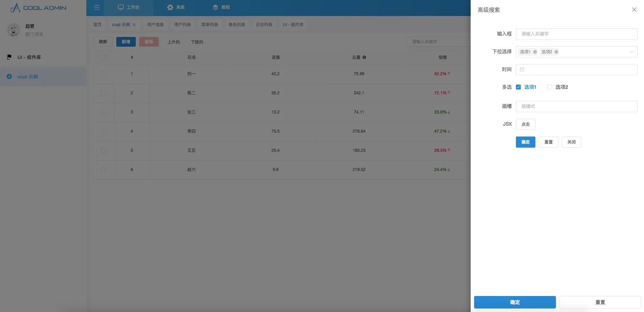Click the flag icon for UI - 组件库
This screenshot has height=312, width=644.
pyautogui.click(x=9, y=57)
